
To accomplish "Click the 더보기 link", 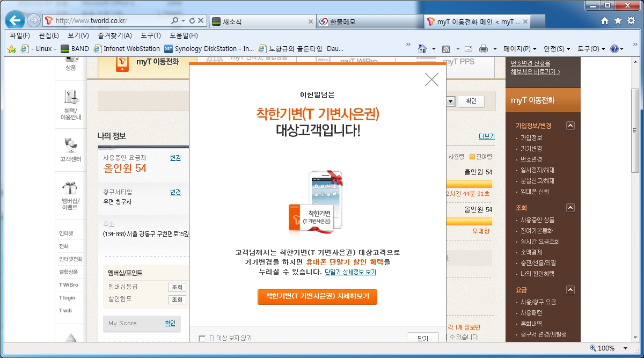I will pyautogui.click(x=487, y=136).
